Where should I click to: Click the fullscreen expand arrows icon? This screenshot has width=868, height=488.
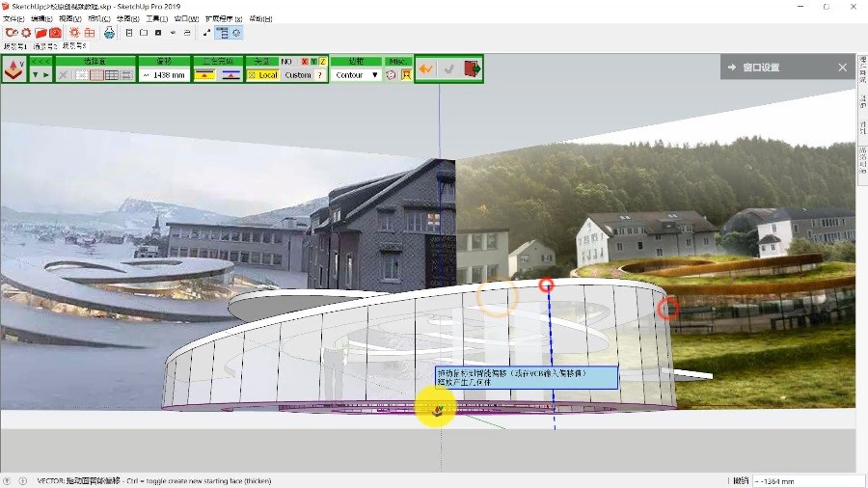(206, 33)
